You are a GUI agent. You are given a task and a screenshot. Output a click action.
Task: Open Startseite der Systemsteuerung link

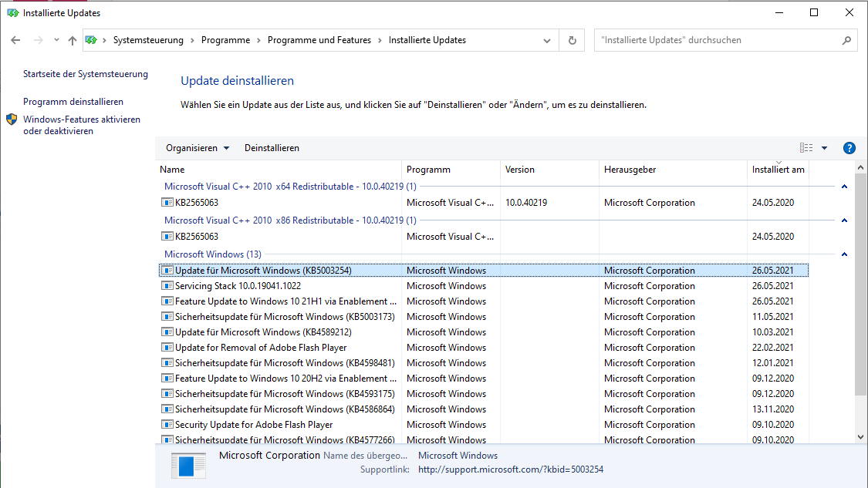tap(85, 74)
